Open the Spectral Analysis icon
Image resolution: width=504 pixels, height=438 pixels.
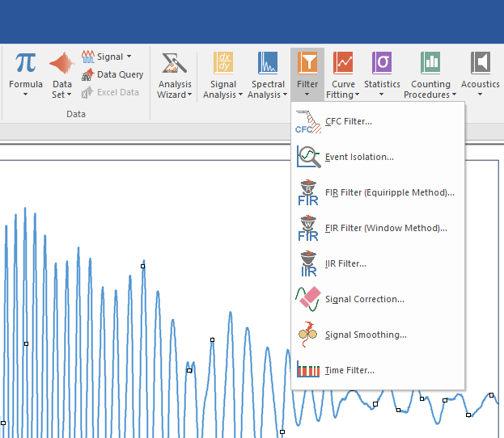coord(268,63)
